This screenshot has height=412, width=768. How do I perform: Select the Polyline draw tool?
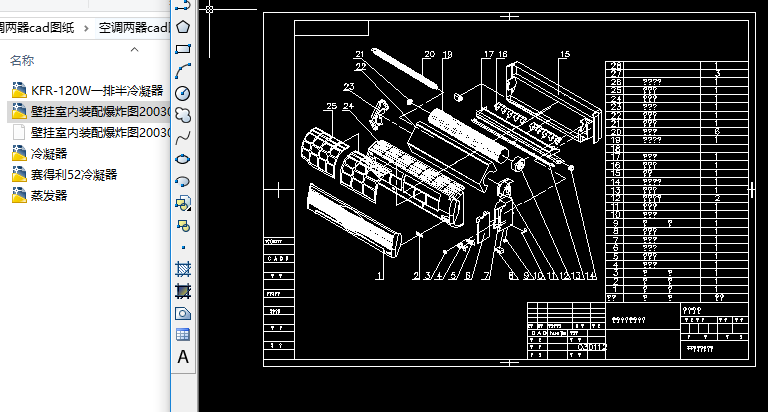click(183, 6)
